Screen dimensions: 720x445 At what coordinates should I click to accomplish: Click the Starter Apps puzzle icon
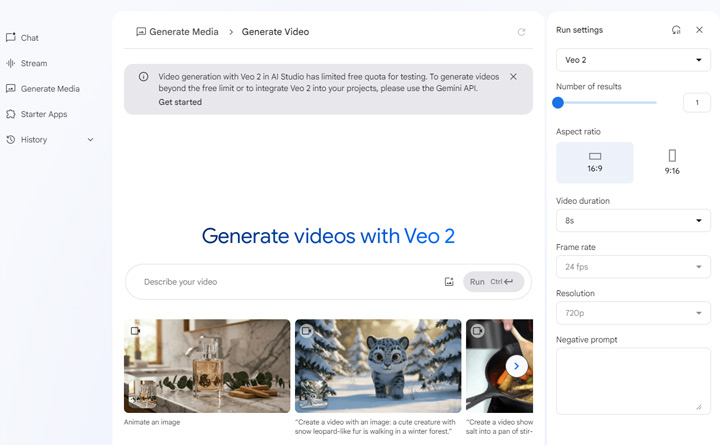tap(11, 114)
